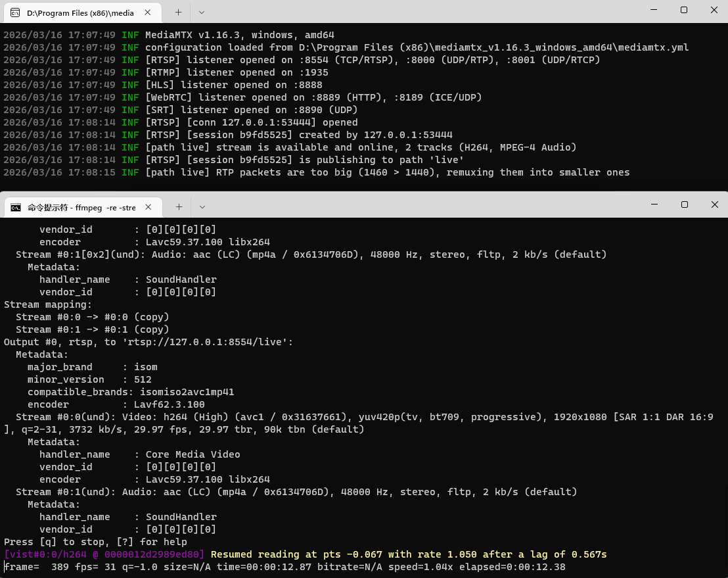Close the 命令提示符 ffmpeg tab
This screenshot has height=578, width=728.
[x=148, y=206]
